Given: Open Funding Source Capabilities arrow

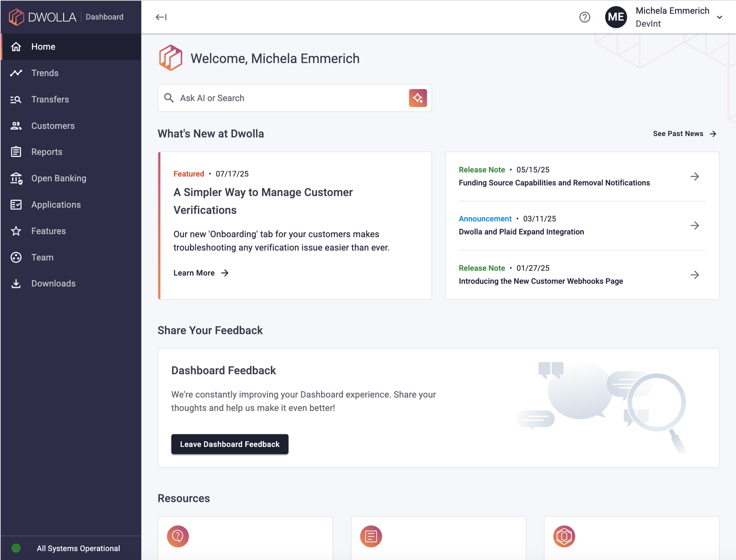Looking at the screenshot, I should pyautogui.click(x=695, y=176).
